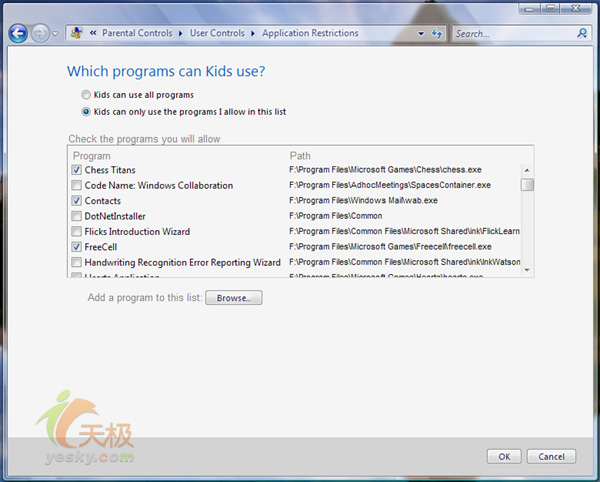Click the FreeCell program name
Image resolution: width=600 pixels, height=482 pixels.
tap(101, 247)
